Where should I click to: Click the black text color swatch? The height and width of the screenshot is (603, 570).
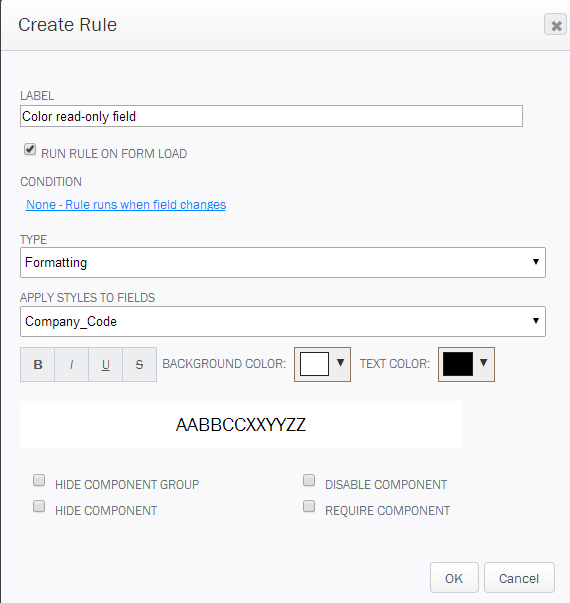[458, 364]
